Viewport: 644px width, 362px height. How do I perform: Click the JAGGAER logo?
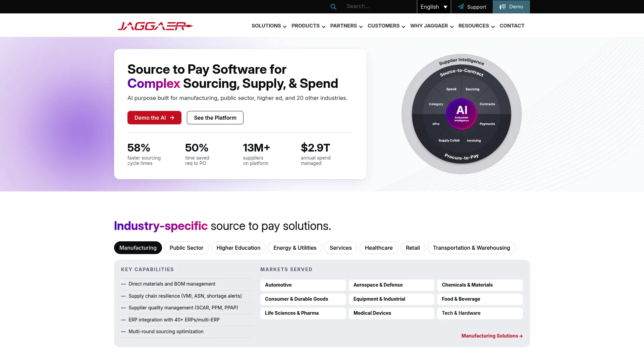pos(155,26)
